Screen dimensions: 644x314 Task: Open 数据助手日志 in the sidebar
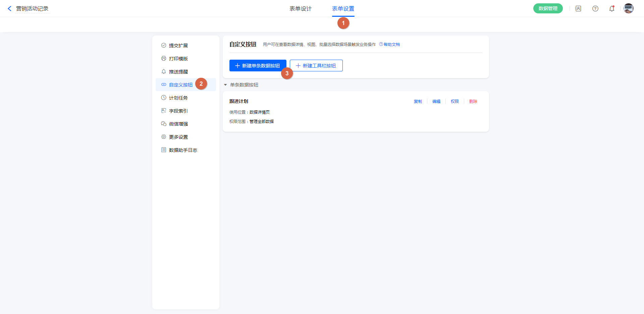183,150
